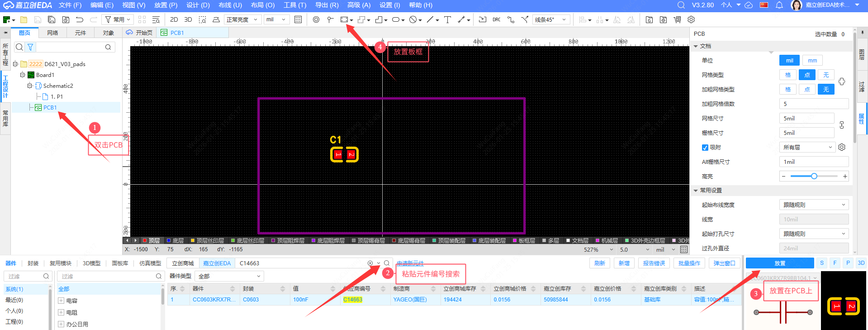Click the snap settings gear icon
868x330 pixels.
(841, 147)
